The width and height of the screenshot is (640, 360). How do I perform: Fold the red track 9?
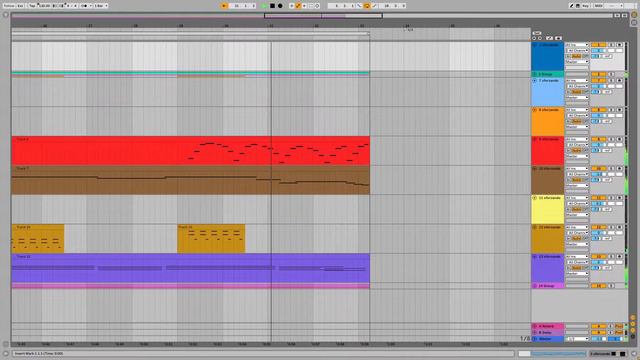[535, 139]
